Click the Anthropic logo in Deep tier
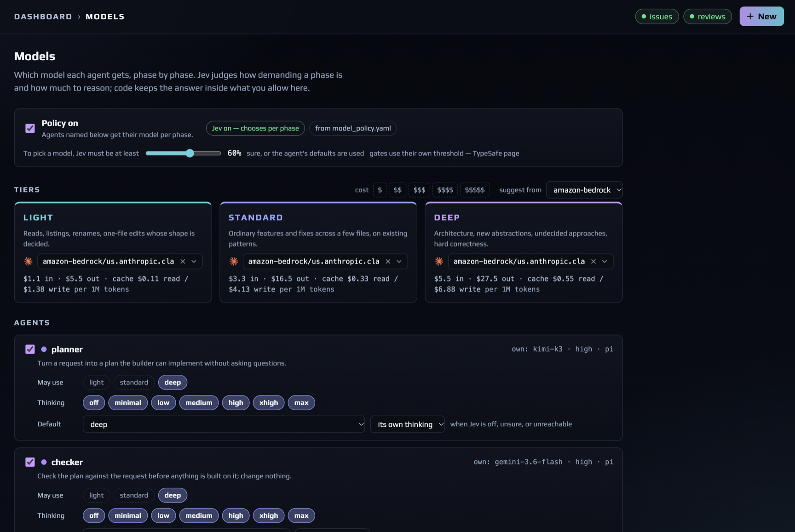The height and width of the screenshot is (532, 795). click(439, 261)
